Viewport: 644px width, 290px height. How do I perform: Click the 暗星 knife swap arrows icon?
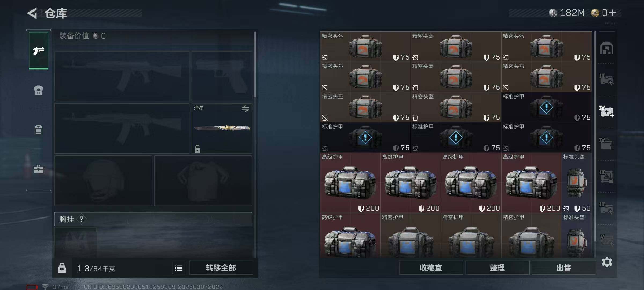point(245,109)
